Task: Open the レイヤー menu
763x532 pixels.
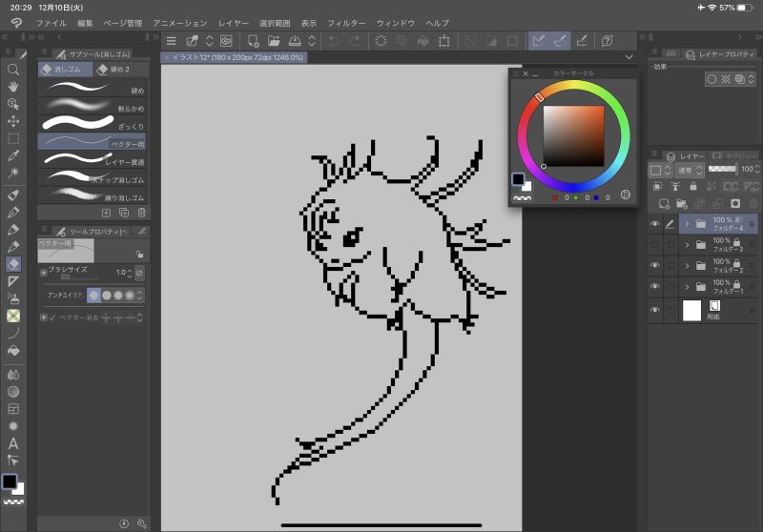Action: pos(233,23)
